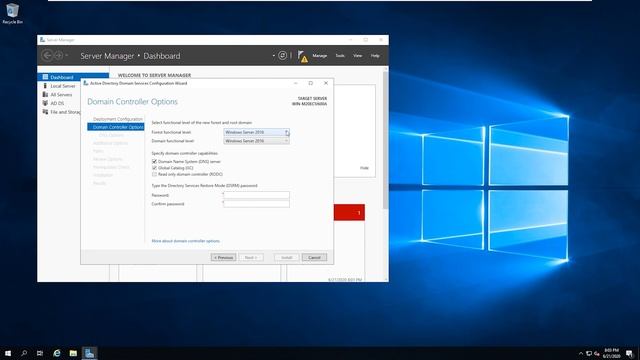Screen dimensions: 640x360
Task: Click the Next button in the wizard
Action: (251, 258)
